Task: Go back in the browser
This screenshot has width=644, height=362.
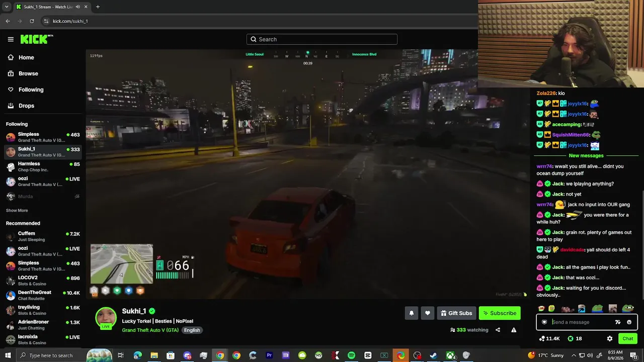Action: pos(8,21)
